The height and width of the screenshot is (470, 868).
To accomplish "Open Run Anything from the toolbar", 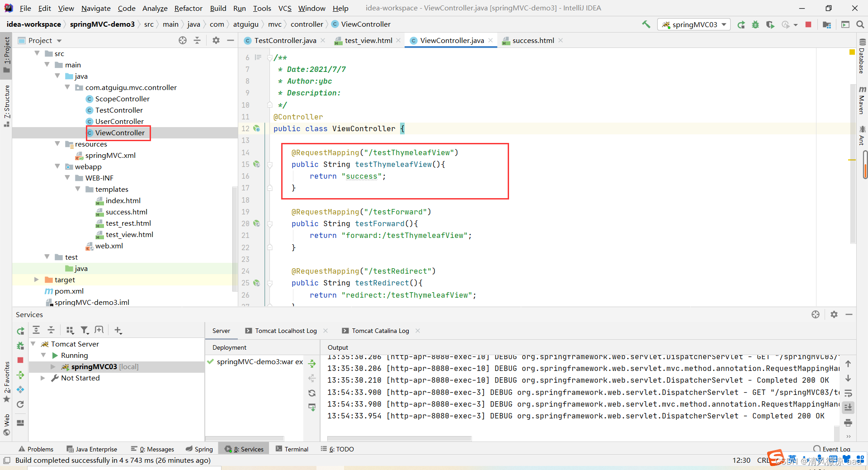I will pyautogui.click(x=845, y=24).
